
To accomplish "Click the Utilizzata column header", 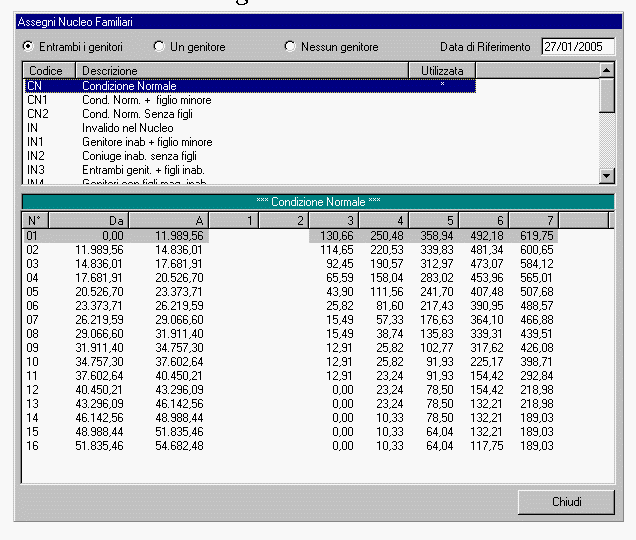I will pyautogui.click(x=441, y=71).
